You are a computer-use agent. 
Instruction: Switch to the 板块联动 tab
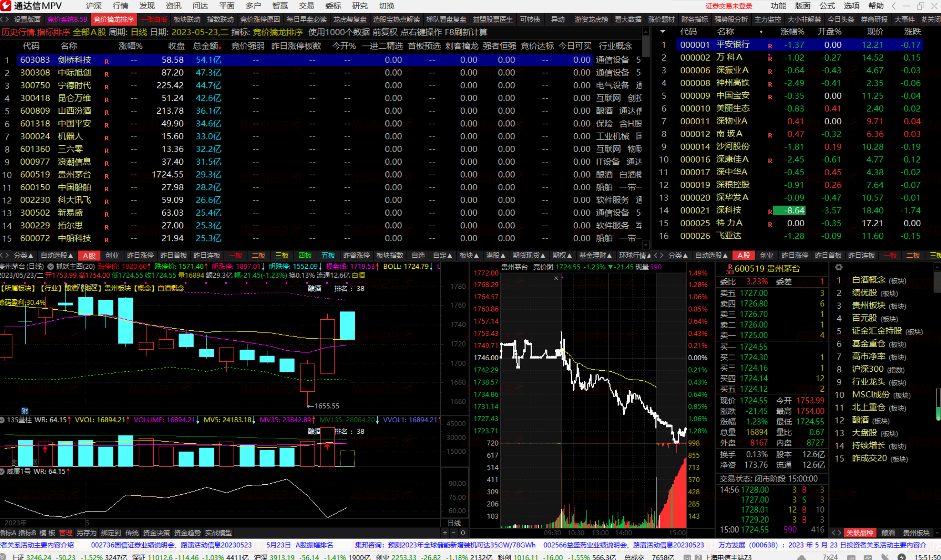(x=187, y=19)
